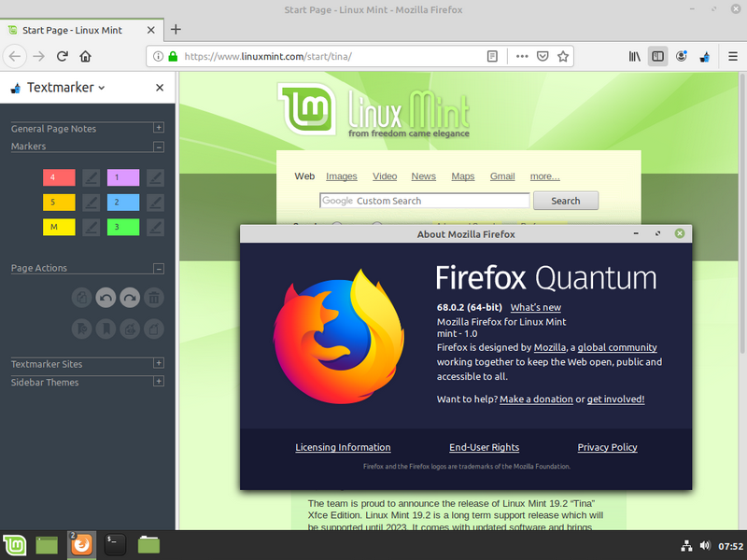The image size is (747, 560).
Task: Click the Make a donation link
Action: click(536, 399)
